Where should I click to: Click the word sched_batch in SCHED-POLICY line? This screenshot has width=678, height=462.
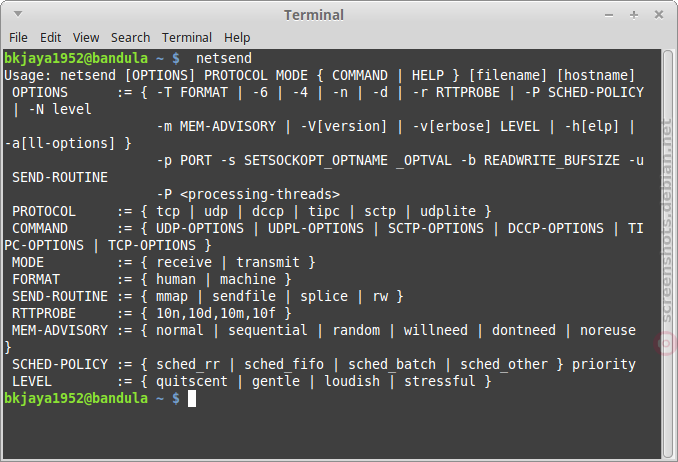click(x=392, y=364)
